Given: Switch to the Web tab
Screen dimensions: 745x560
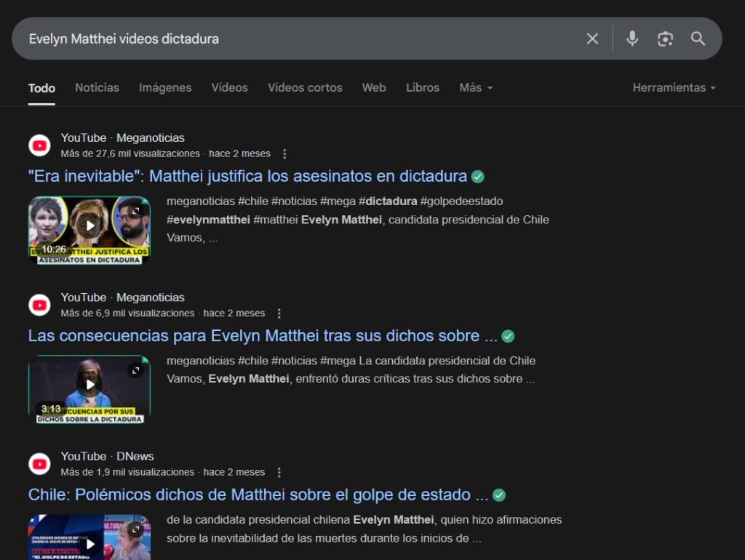Looking at the screenshot, I should click(374, 88).
